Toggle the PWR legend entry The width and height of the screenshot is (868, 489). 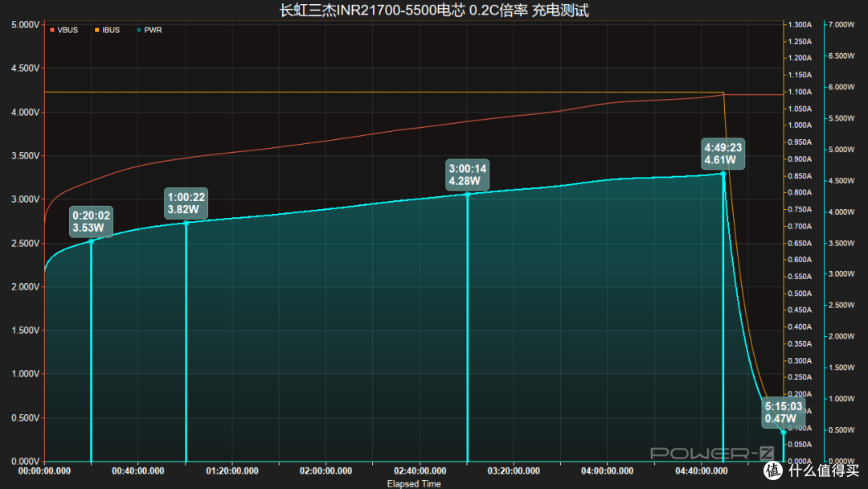point(149,30)
